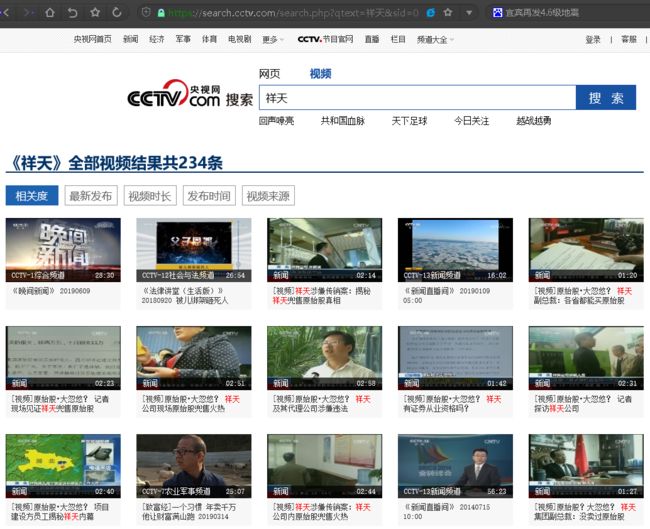Open 央视网首页 link

click(92, 39)
